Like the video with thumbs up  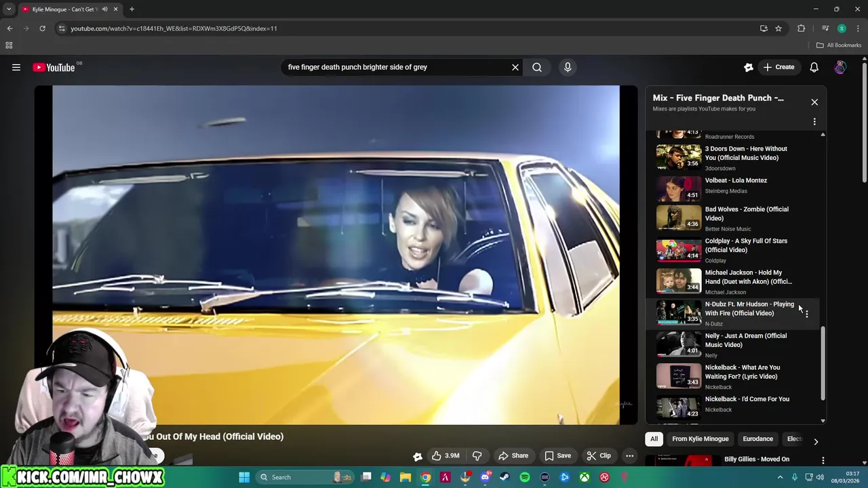(446, 455)
